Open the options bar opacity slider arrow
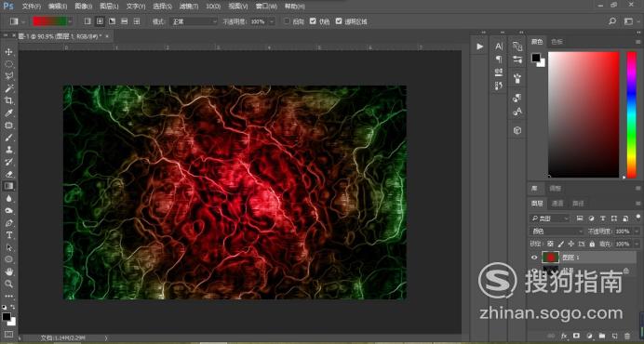 (271, 21)
